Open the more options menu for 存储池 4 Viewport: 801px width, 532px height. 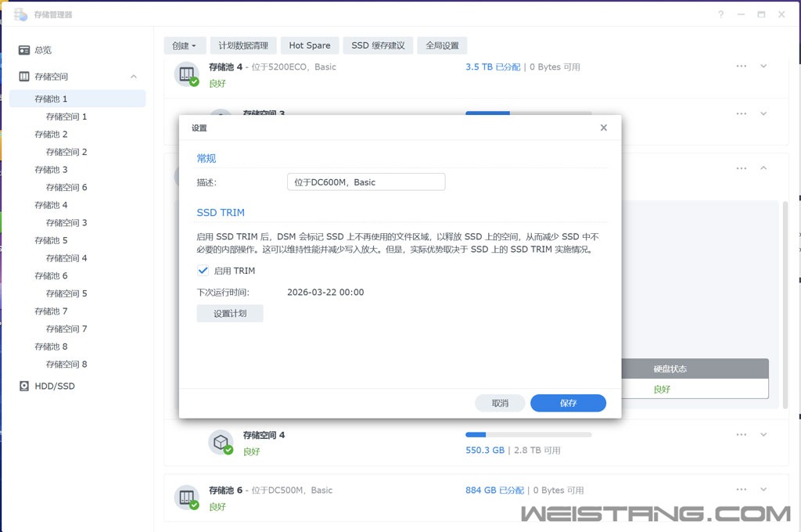click(741, 66)
